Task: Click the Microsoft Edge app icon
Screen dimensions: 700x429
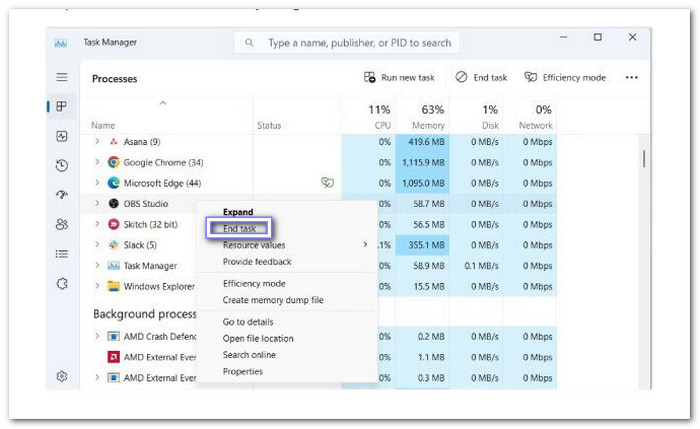Action: 114,183
